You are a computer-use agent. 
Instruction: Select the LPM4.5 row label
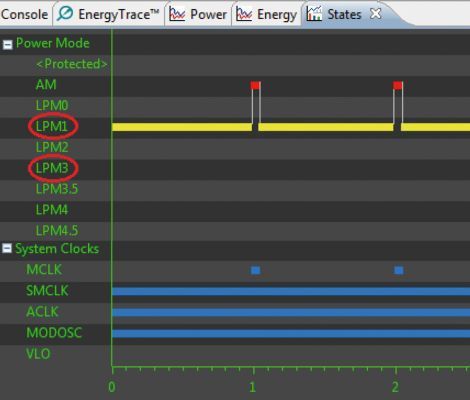(x=57, y=231)
